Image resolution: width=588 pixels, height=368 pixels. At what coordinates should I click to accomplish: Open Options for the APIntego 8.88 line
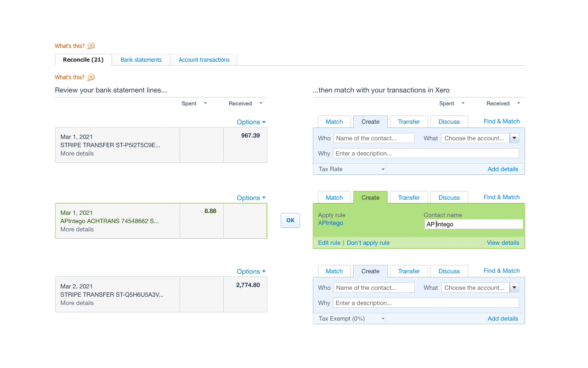coord(251,198)
